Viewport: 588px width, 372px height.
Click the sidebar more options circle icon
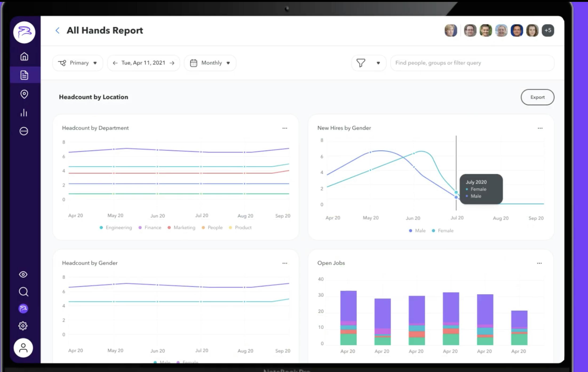click(24, 131)
